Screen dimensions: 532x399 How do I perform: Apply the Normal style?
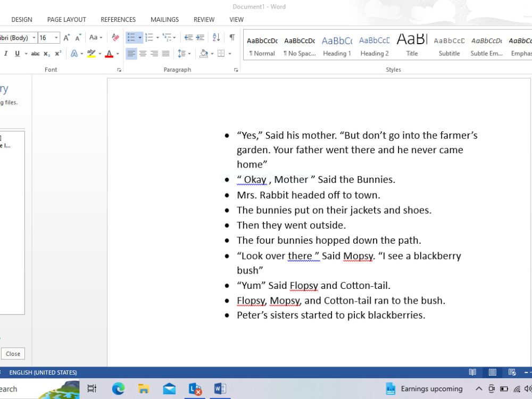262,46
